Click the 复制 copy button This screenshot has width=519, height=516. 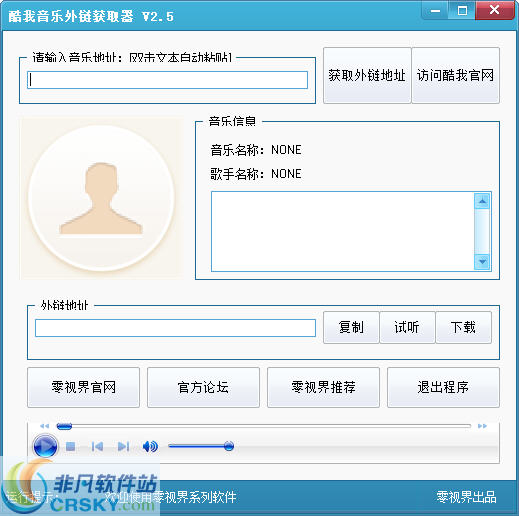[351, 327]
